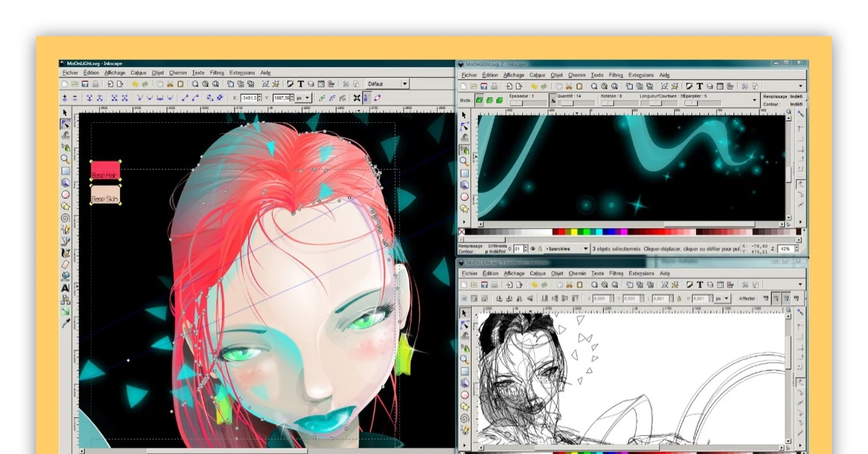Screen dimensions: 868x454
Task: Click the no-color X swatch in top-right palette
Action: pyautogui.click(x=462, y=232)
